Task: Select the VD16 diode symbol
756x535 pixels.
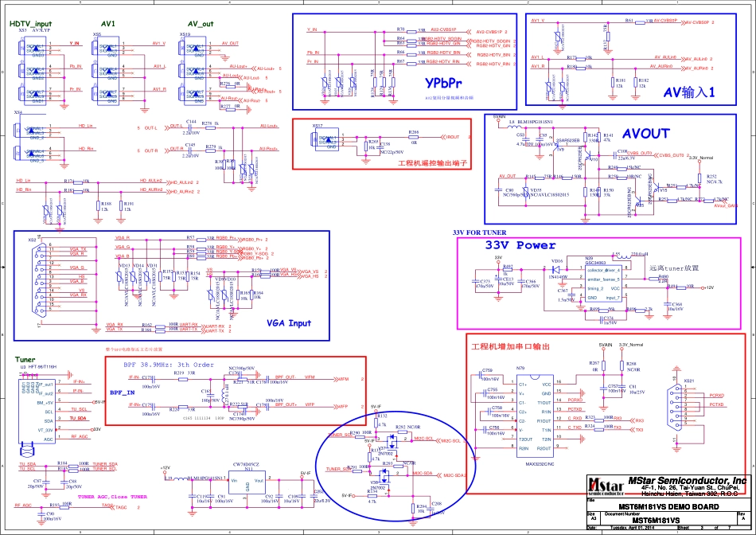Action: point(556,269)
